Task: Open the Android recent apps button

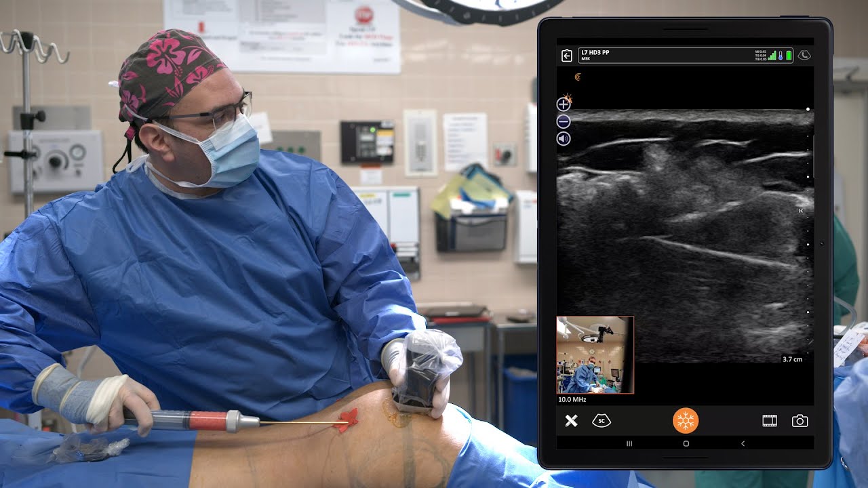Action: (x=629, y=443)
